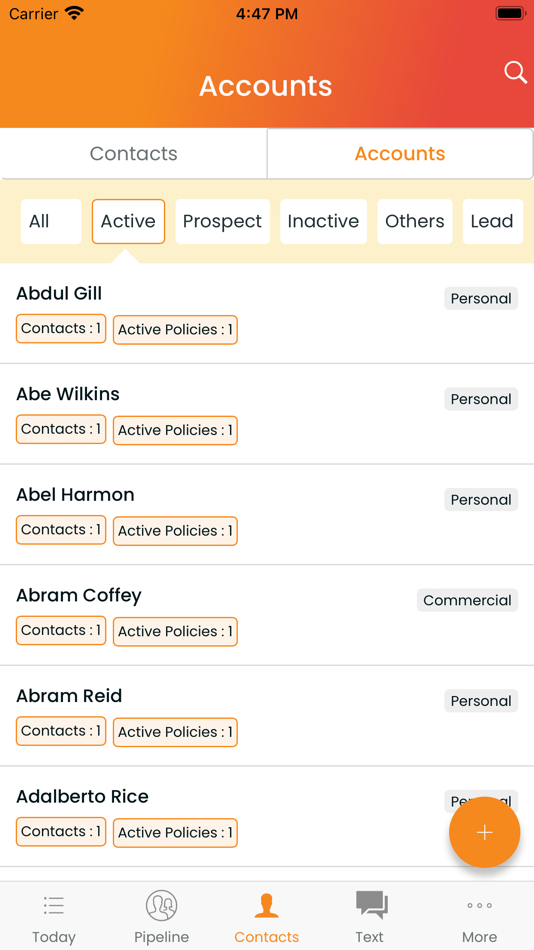Open Abram Coffey's Commercial account

click(267, 615)
